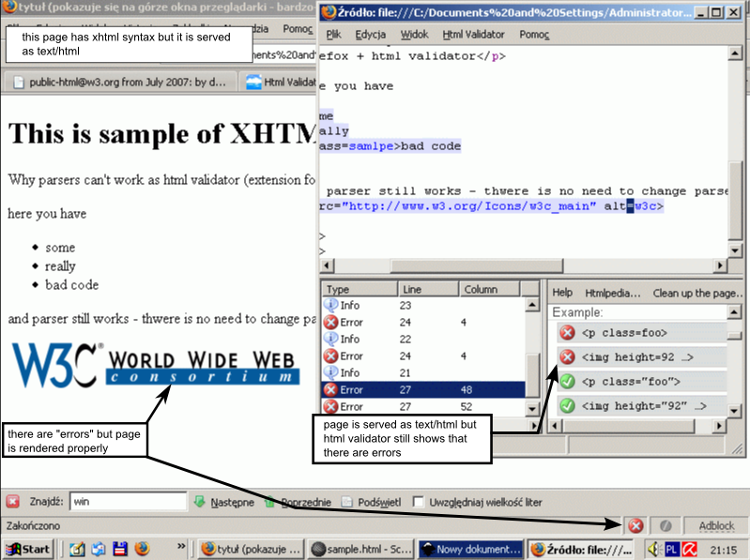This screenshot has width=750, height=560.
Task: Toggle Uwzględniaj wielkość liter checkbox
Action: 418,502
